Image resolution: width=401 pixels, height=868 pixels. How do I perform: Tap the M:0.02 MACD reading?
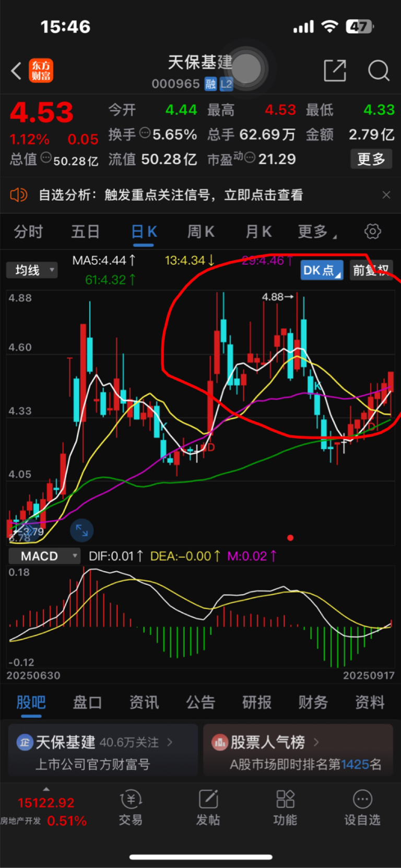(252, 556)
